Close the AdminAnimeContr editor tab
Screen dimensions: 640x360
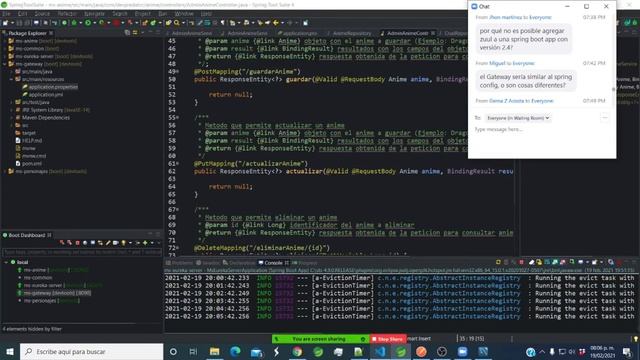click(433, 33)
